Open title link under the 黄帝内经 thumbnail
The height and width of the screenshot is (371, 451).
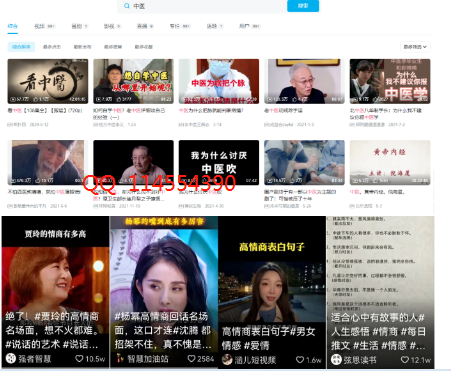(x=377, y=192)
